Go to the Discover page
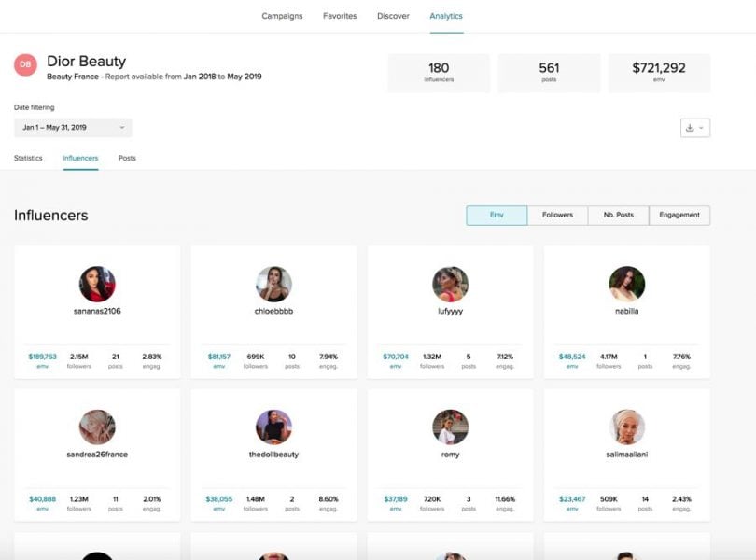 [393, 16]
